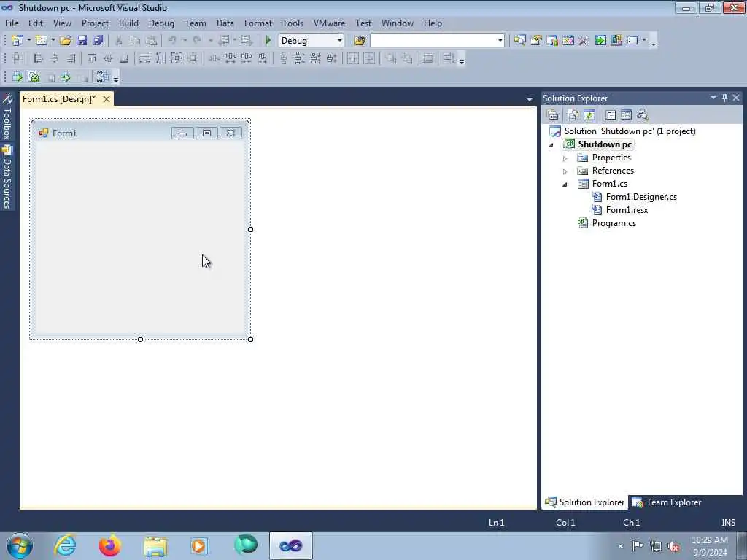747x560 pixels.
Task: Open the Data Sources side tab
Action: [7, 177]
